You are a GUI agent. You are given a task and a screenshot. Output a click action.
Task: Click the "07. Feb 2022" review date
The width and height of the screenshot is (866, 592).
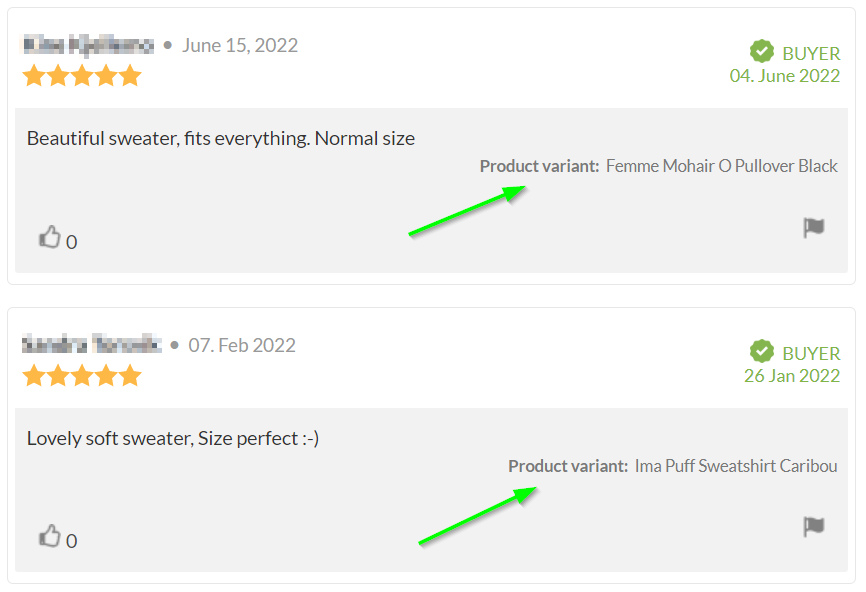point(242,345)
